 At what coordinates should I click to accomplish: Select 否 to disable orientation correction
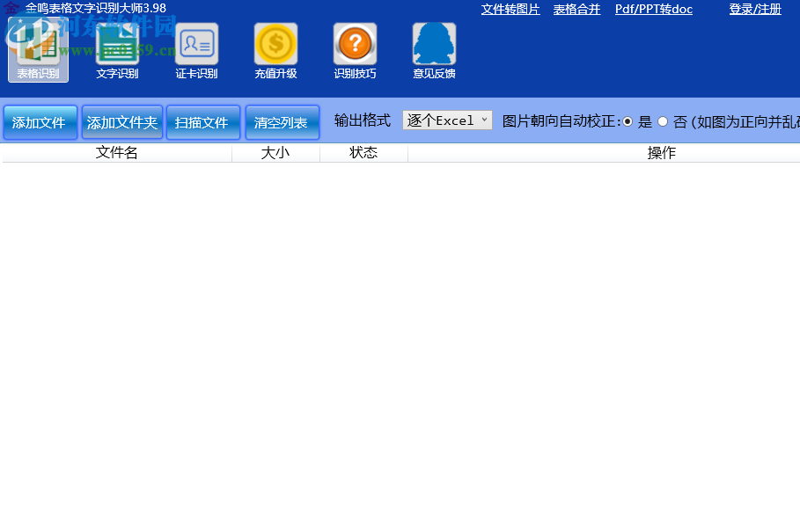point(662,122)
